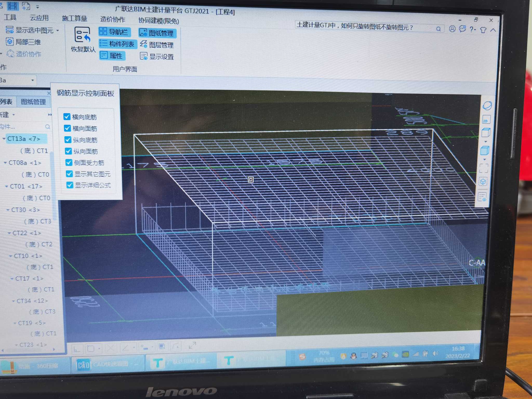
Task: Collapse the ribbon with the caret icon
Action: tap(493, 30)
